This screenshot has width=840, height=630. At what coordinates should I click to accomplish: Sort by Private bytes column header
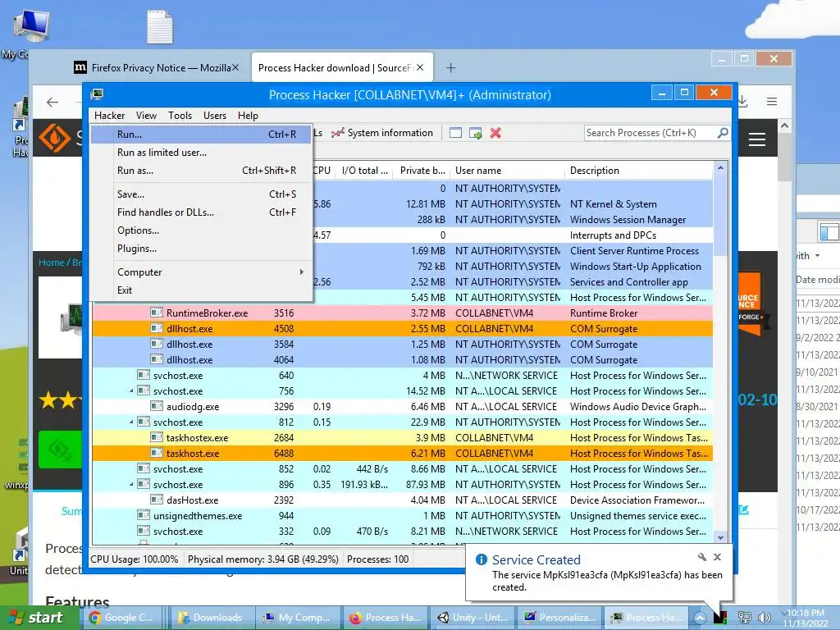pos(422,171)
